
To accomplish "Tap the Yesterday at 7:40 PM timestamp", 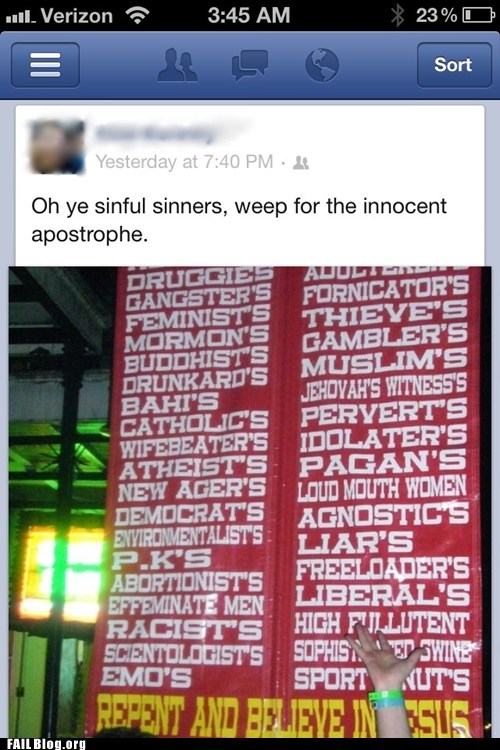I will [185, 162].
